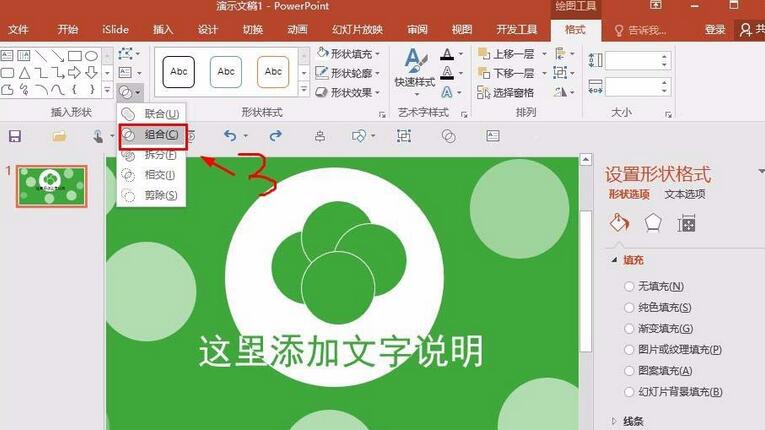Click the Open folder icon
Screen dimensions: 765x430
[x=59, y=136]
